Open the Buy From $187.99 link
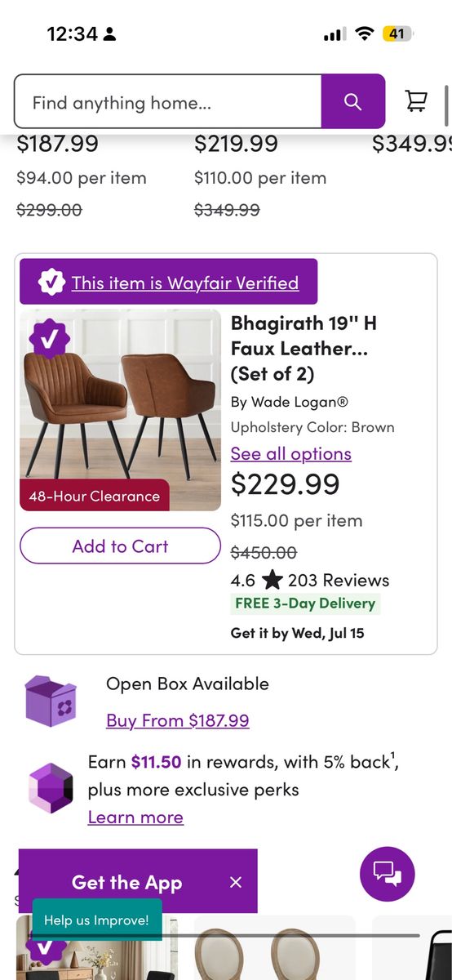Viewport: 452px width, 980px height. 178,720
